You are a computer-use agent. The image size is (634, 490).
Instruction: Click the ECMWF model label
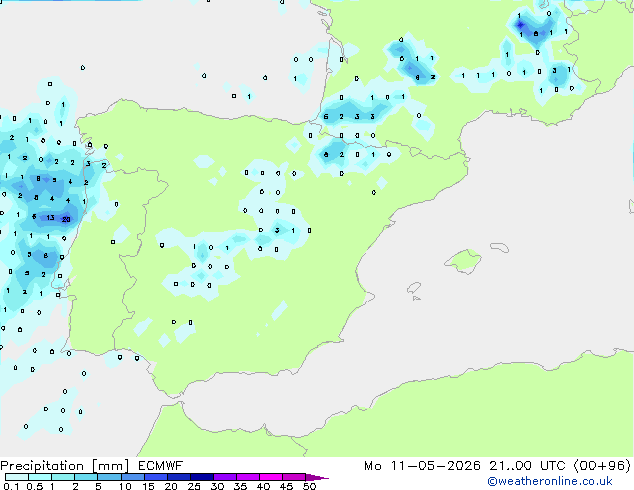click(161, 466)
